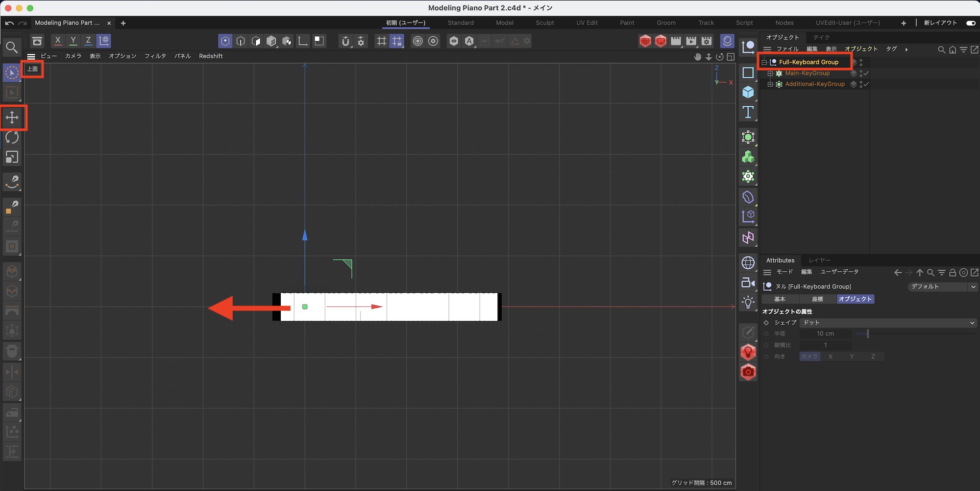
Task: Open the 座標 attribute tab
Action: point(817,299)
